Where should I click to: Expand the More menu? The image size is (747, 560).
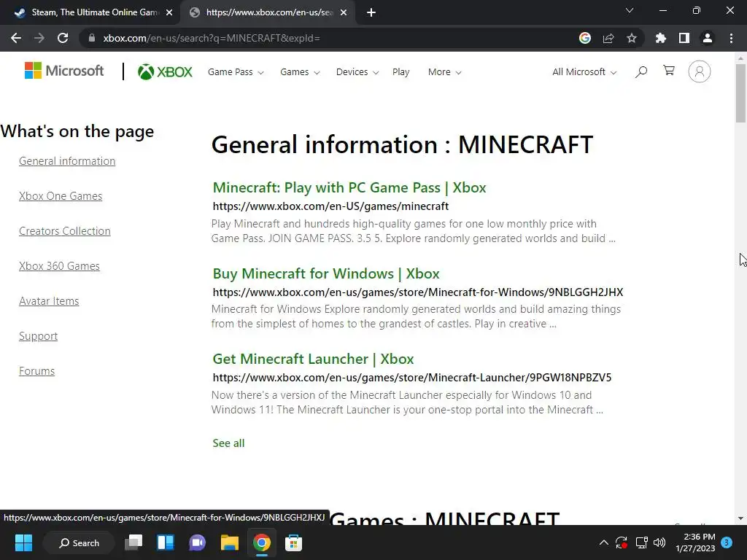click(x=444, y=72)
